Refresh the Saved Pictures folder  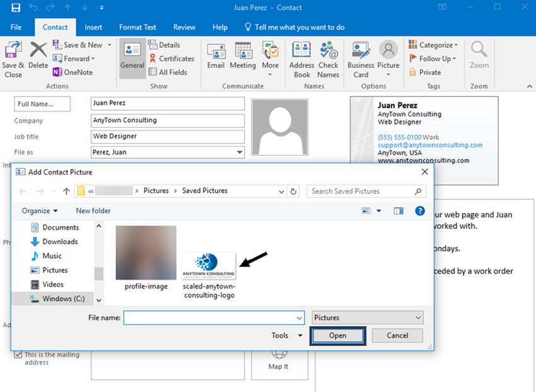pos(293,192)
